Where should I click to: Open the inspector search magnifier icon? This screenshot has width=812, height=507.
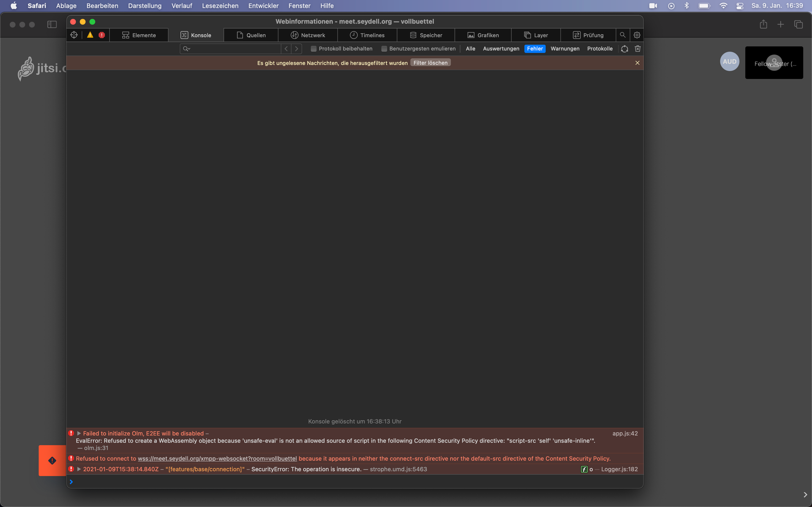click(x=622, y=35)
